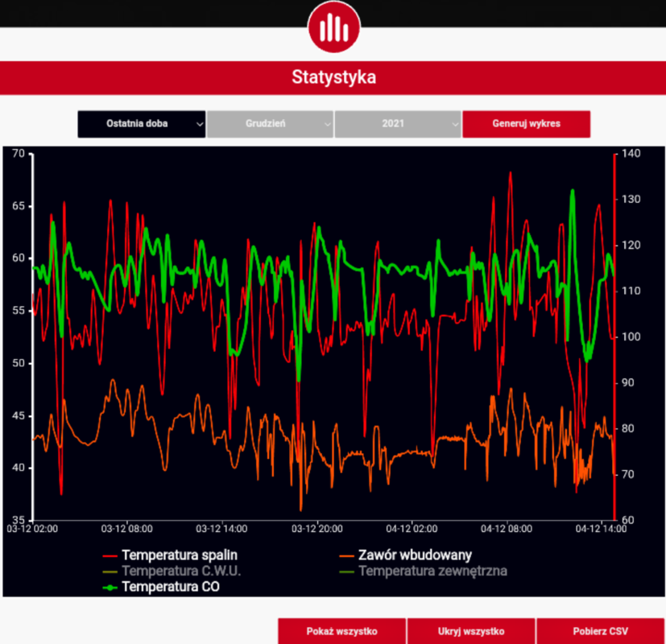
Task: Click the 04-12 08:00 x-axis time label
Action: point(506,530)
